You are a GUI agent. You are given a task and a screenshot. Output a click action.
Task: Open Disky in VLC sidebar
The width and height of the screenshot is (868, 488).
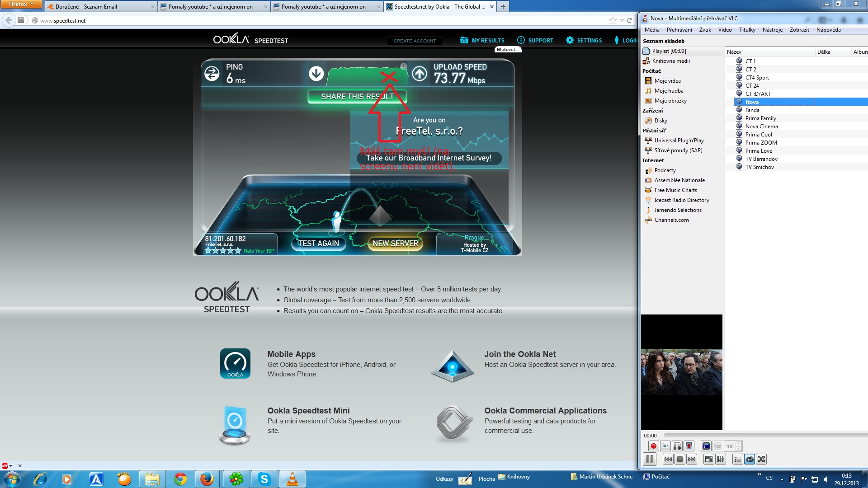pos(660,121)
